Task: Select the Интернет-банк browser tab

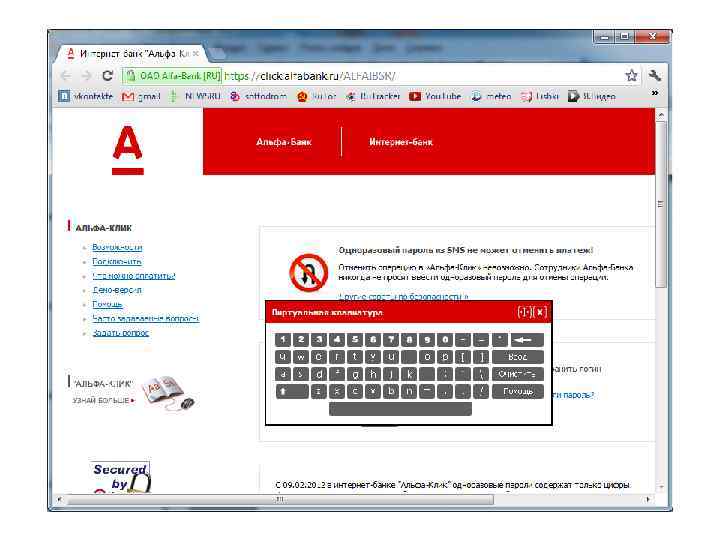Action: tap(132, 54)
